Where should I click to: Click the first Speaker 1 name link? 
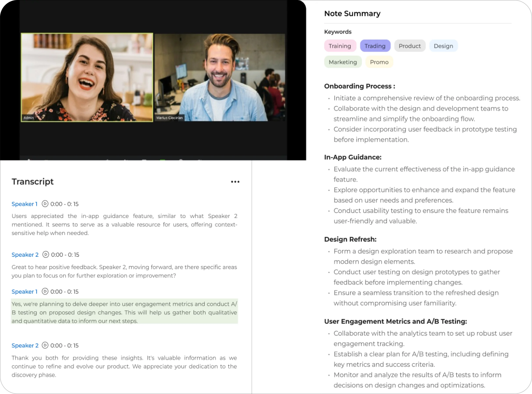24,204
